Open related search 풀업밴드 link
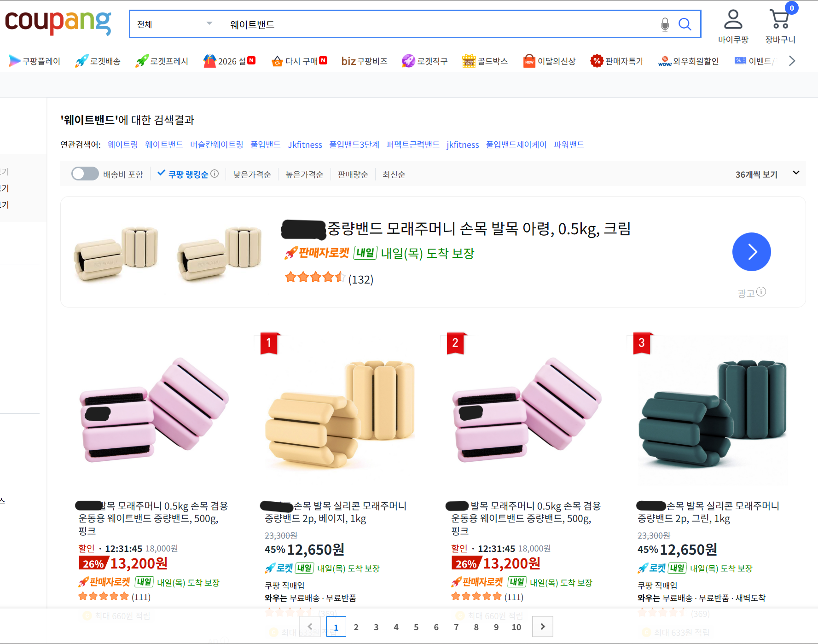Screen dimensions: 818x644 pyautogui.click(x=265, y=144)
